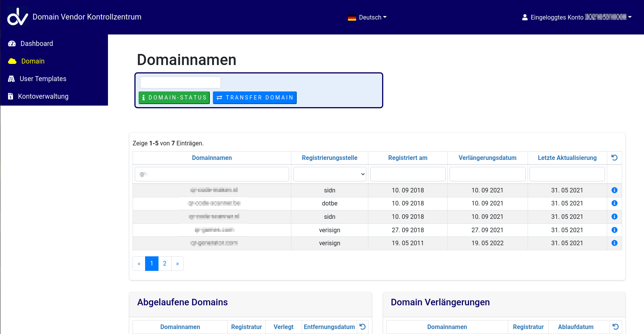This screenshot has width=644, height=334.
Task: Click the yellow cloud Domain icon
Action: tap(12, 61)
